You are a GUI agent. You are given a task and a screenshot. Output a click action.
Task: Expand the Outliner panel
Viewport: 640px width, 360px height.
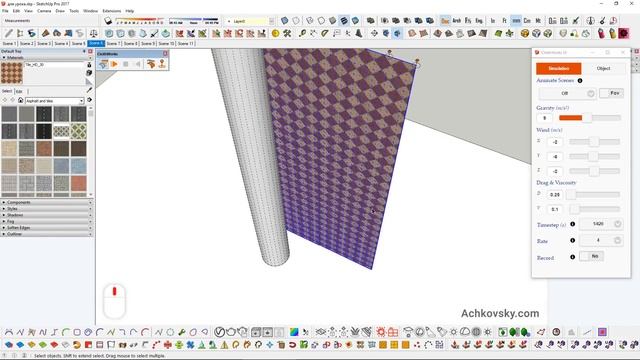tap(47, 234)
